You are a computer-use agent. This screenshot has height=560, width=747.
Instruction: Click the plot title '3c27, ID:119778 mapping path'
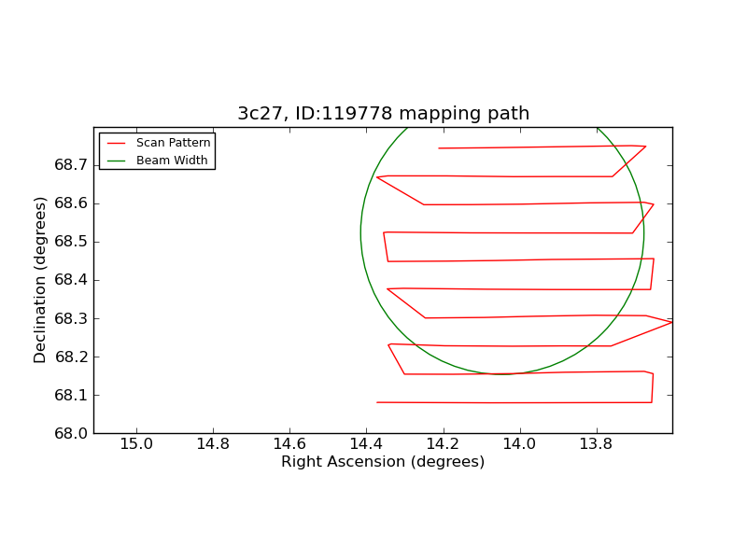(x=384, y=114)
